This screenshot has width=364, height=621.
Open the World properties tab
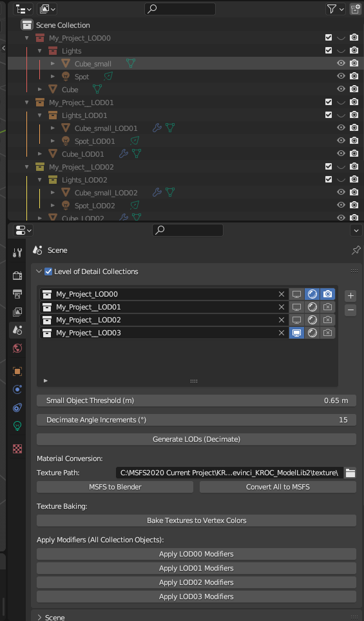17,348
